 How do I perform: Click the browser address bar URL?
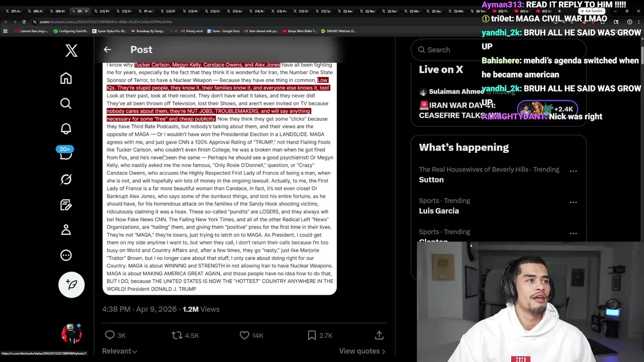[x=106, y=22]
